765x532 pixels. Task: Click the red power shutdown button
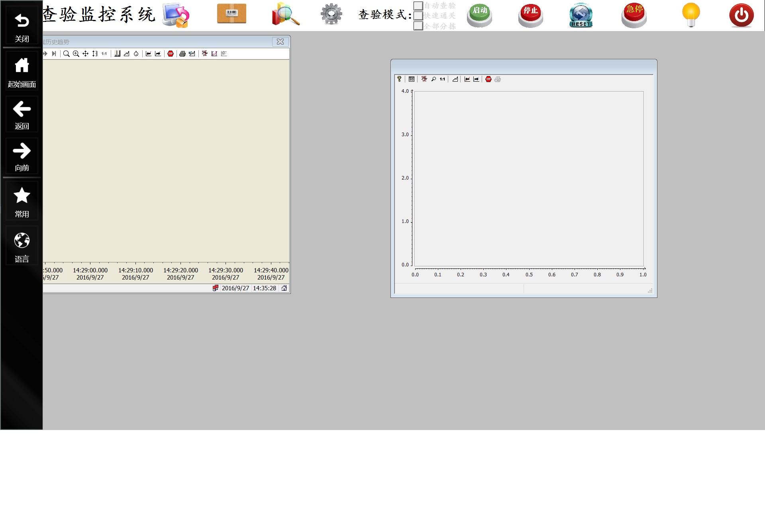pyautogui.click(x=741, y=16)
